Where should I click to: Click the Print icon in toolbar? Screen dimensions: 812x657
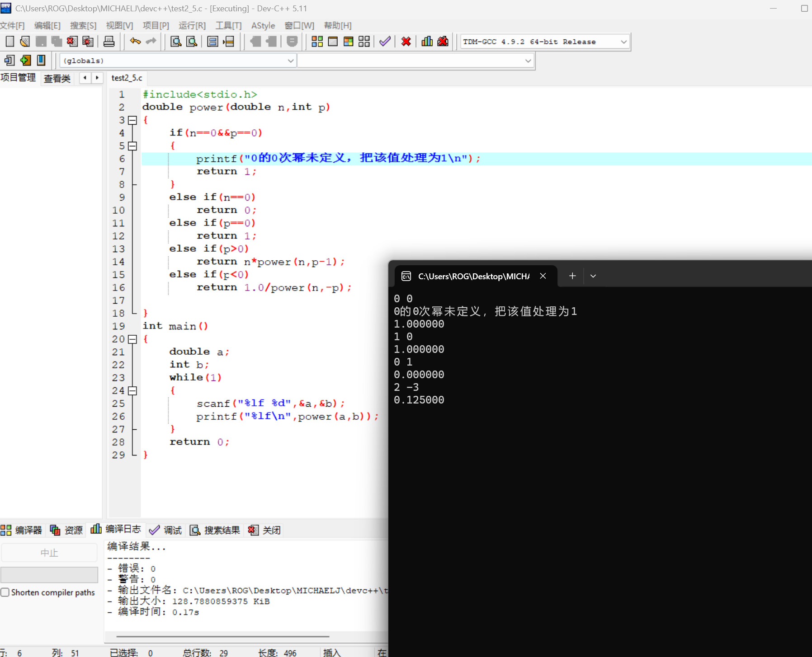[x=109, y=42]
